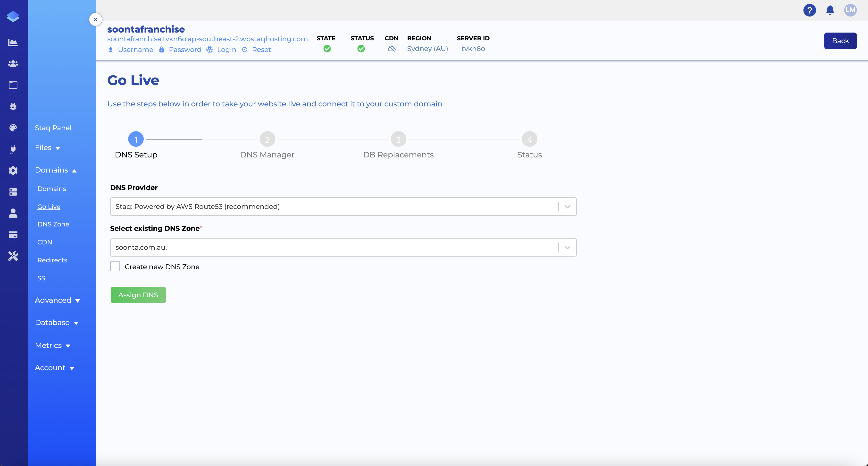Open Staq Panel menu item
The height and width of the screenshot is (466, 868).
[x=53, y=128]
